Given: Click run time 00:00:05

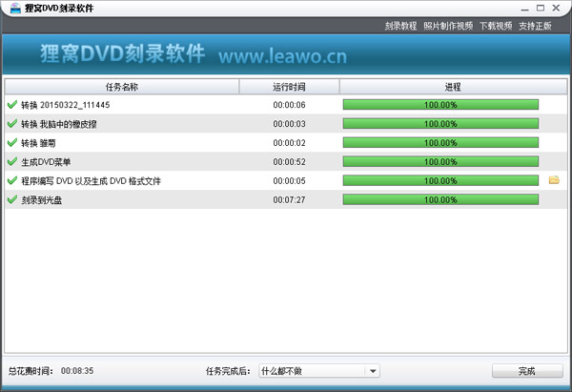Looking at the screenshot, I should click(289, 181).
